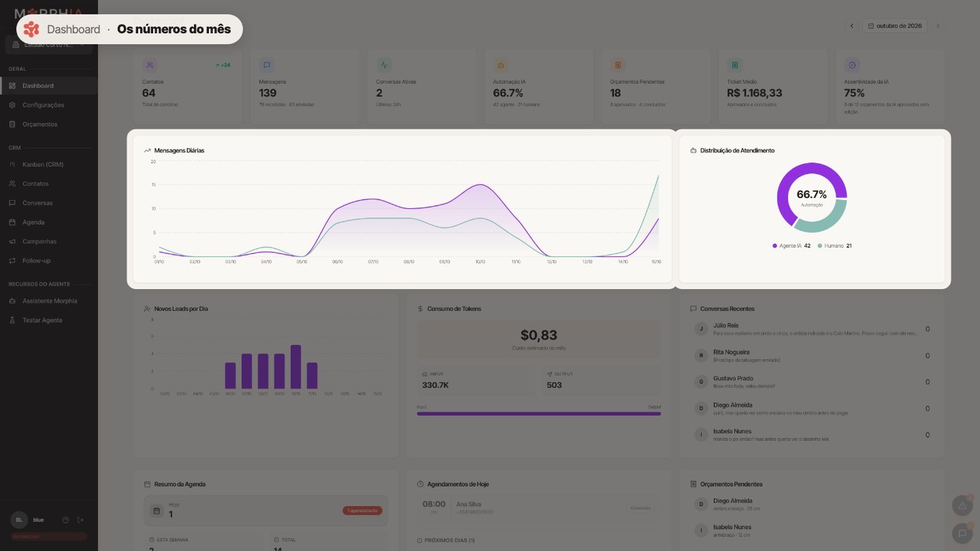Click the purple Agente IA legend dot

[x=774, y=246]
